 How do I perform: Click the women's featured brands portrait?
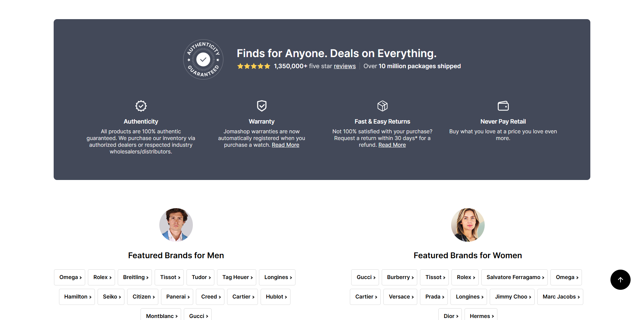tap(468, 225)
